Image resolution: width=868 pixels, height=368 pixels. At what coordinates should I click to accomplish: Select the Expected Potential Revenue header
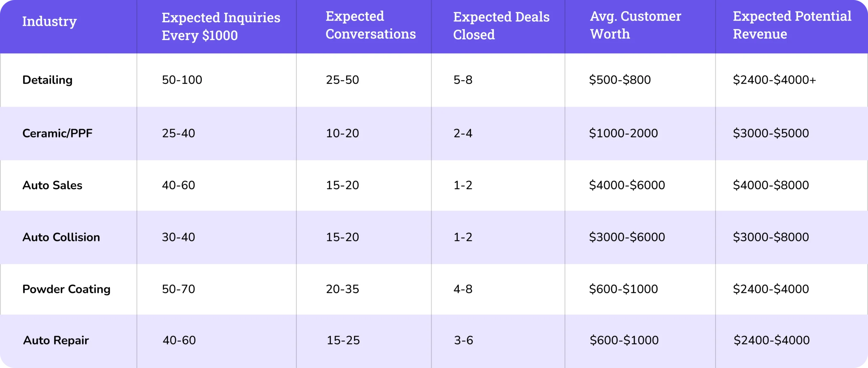click(x=792, y=25)
